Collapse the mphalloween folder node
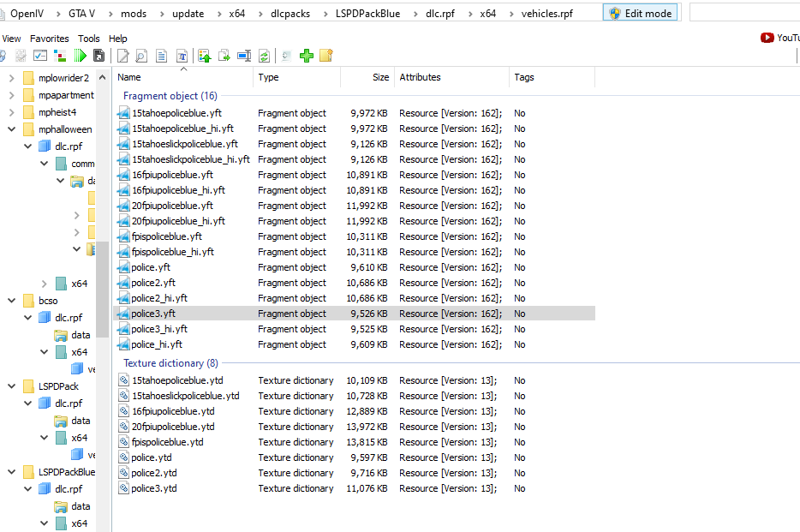800x532 pixels. click(x=11, y=129)
